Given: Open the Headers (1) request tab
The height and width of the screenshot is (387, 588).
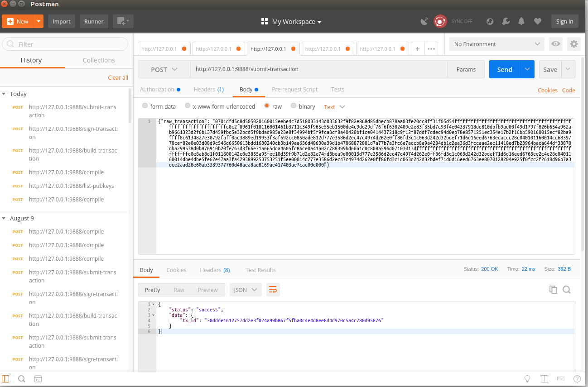Looking at the screenshot, I should (x=209, y=89).
